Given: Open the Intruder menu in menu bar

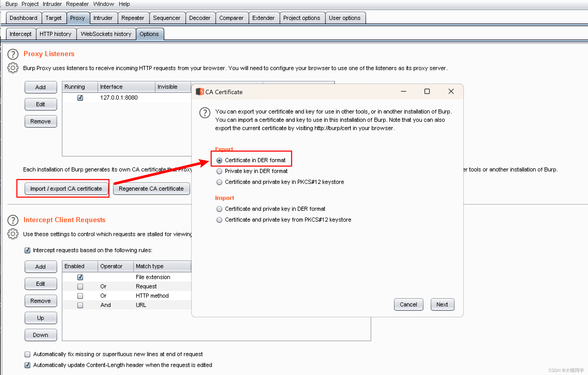Looking at the screenshot, I should (52, 4).
